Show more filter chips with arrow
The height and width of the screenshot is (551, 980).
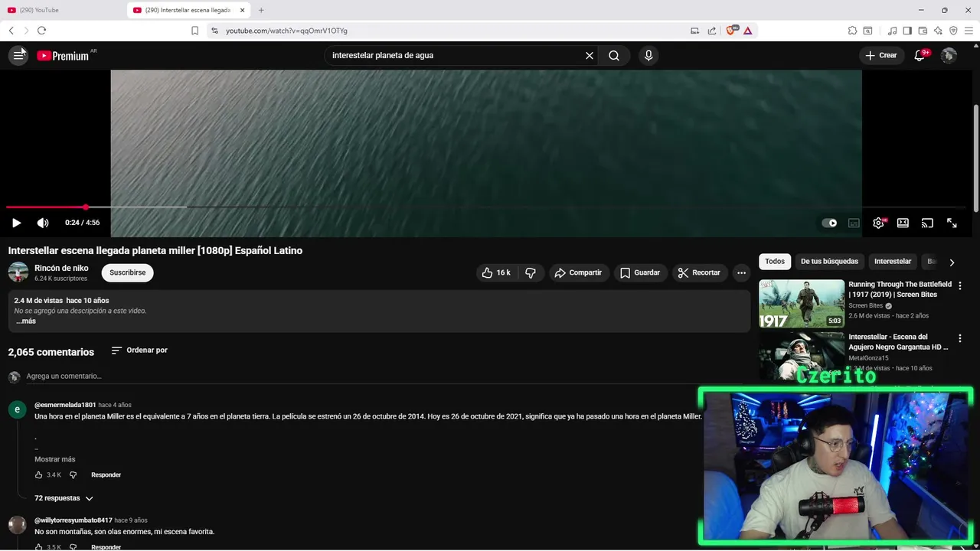(952, 262)
